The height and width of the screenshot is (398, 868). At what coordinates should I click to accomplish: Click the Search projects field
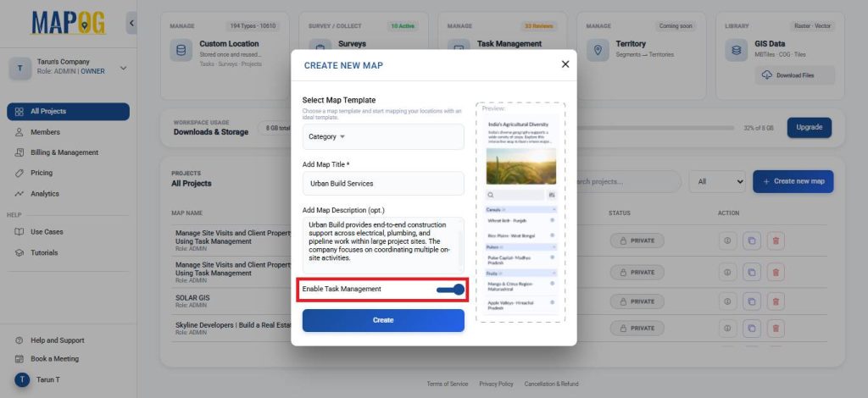628,181
